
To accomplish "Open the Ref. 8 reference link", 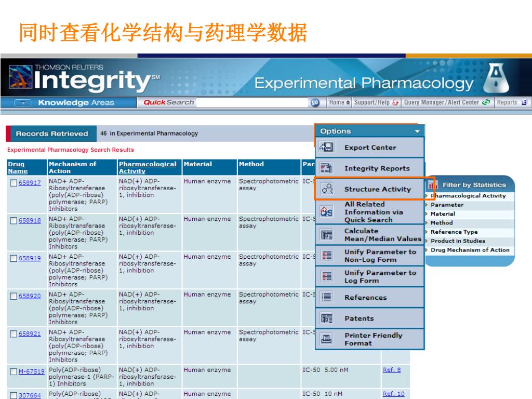I will click(x=392, y=370).
